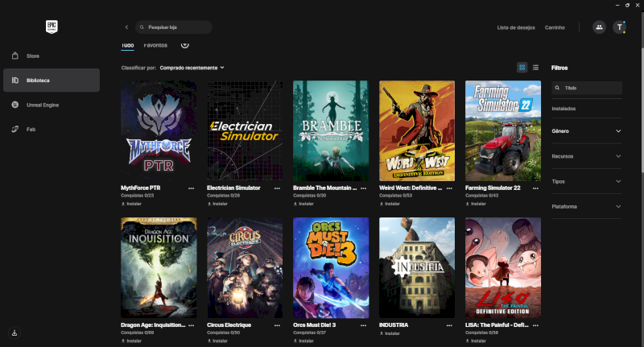The image size is (644, 347).
Task: Open options menu for MythForce PTR
Action: coord(191,188)
